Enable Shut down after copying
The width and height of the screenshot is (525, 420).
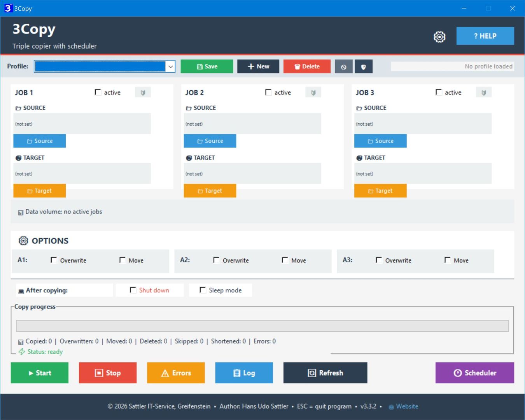click(133, 290)
